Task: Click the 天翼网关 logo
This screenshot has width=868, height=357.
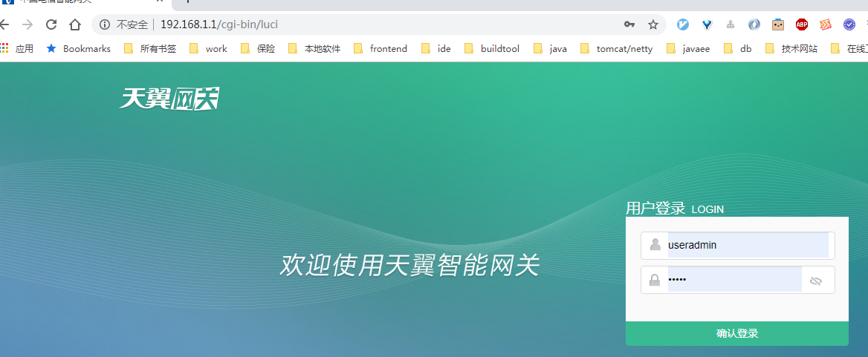Action: tap(169, 99)
